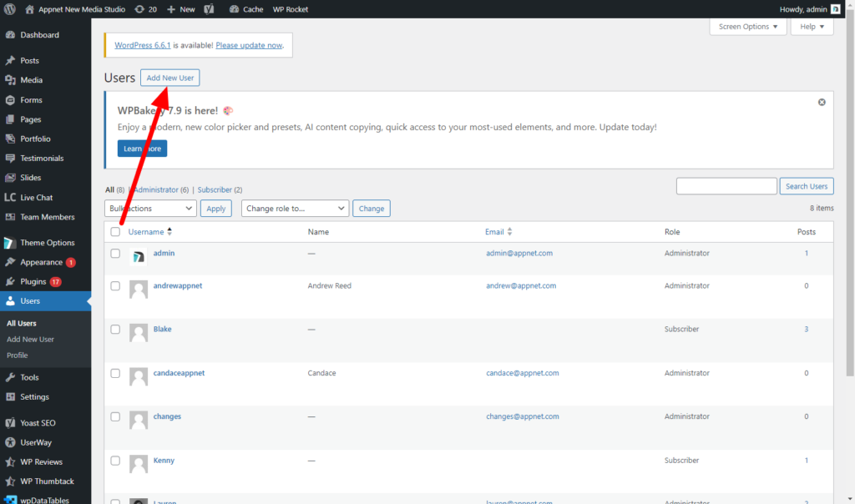
Task: Open the Yoast icon in the admin bar
Action: pos(209,9)
